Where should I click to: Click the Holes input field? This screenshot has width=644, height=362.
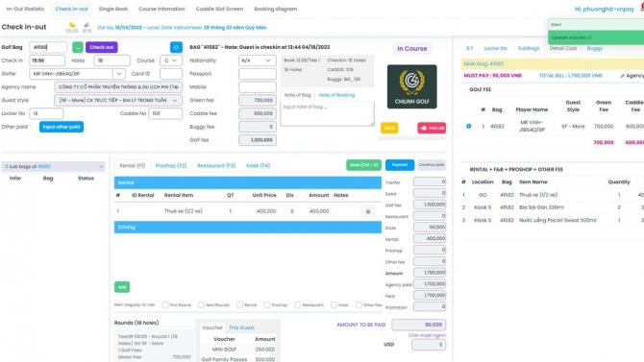111,60
